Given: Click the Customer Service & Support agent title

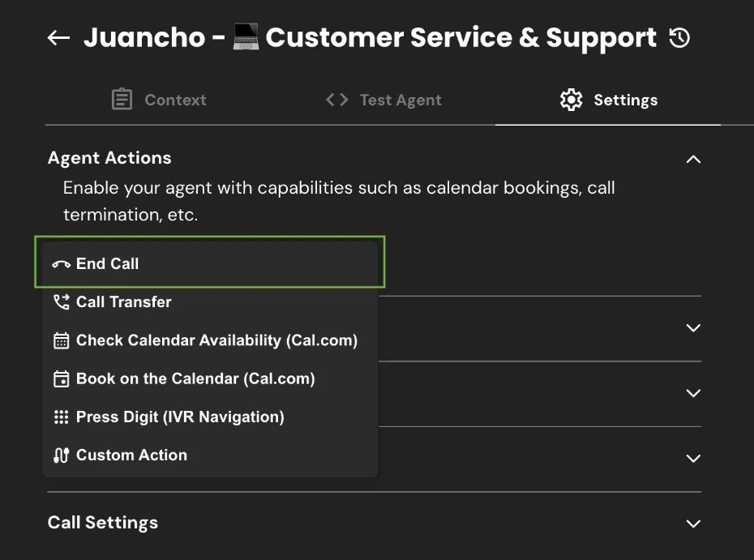Looking at the screenshot, I should 461,38.
